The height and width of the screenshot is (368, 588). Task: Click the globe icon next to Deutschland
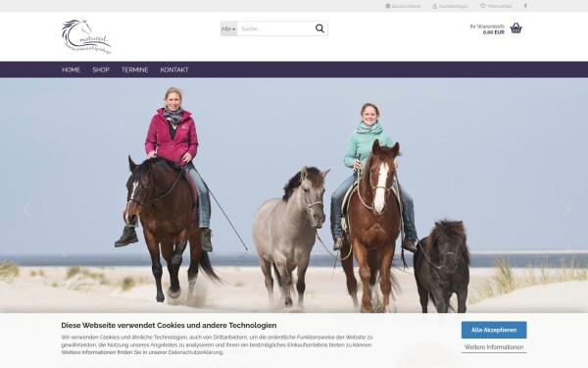[x=388, y=6]
